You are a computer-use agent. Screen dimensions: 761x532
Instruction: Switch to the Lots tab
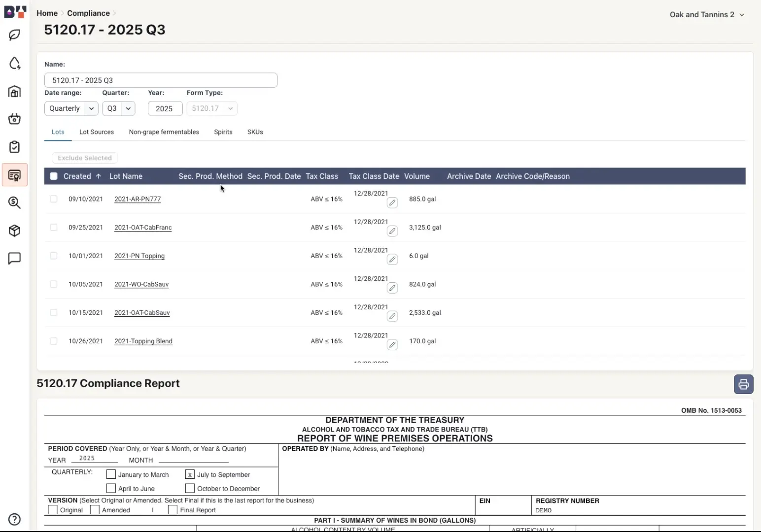(x=58, y=132)
